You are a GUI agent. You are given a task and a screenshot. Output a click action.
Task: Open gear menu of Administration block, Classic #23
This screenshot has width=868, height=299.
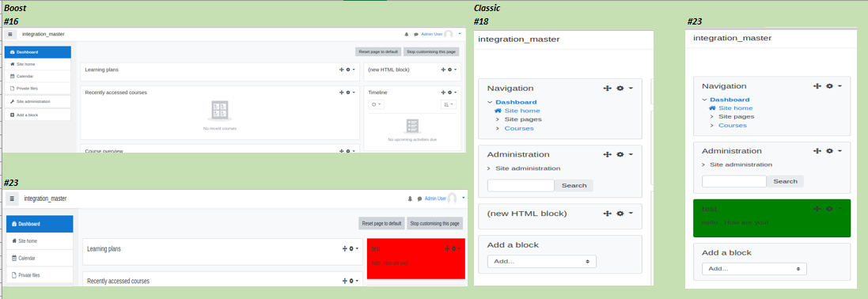(833, 150)
